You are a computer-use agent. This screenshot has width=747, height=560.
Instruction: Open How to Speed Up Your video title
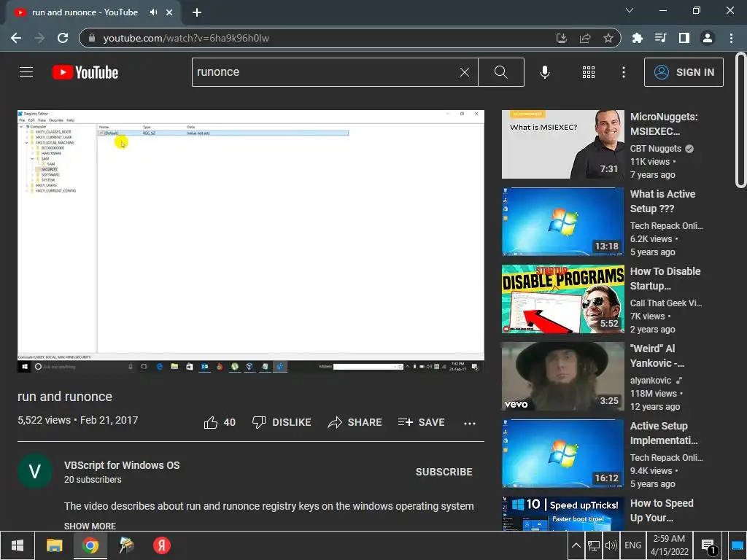coord(661,510)
